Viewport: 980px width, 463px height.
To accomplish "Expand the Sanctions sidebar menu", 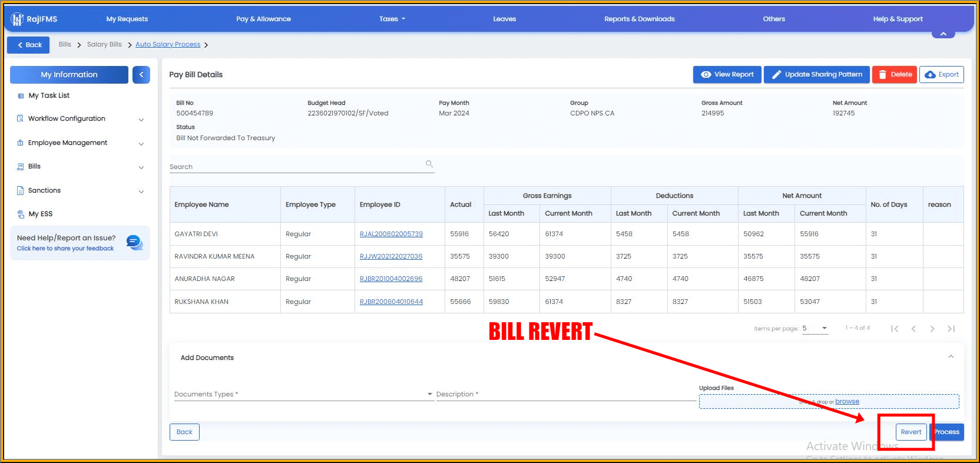I will [141, 191].
